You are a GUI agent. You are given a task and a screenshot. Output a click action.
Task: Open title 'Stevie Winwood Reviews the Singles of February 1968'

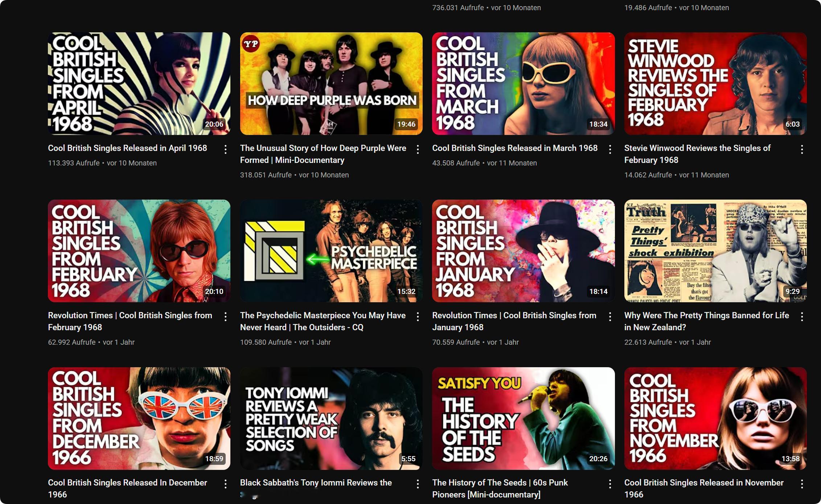click(x=697, y=154)
